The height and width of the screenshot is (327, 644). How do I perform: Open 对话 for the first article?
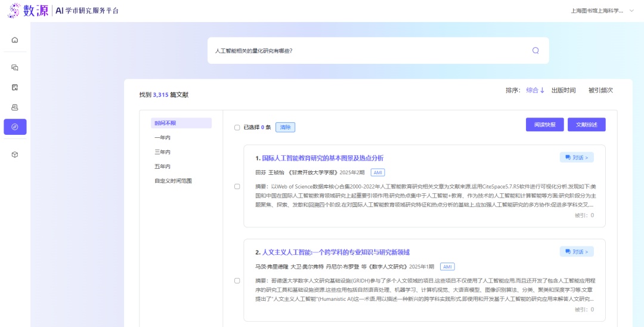[576, 158]
